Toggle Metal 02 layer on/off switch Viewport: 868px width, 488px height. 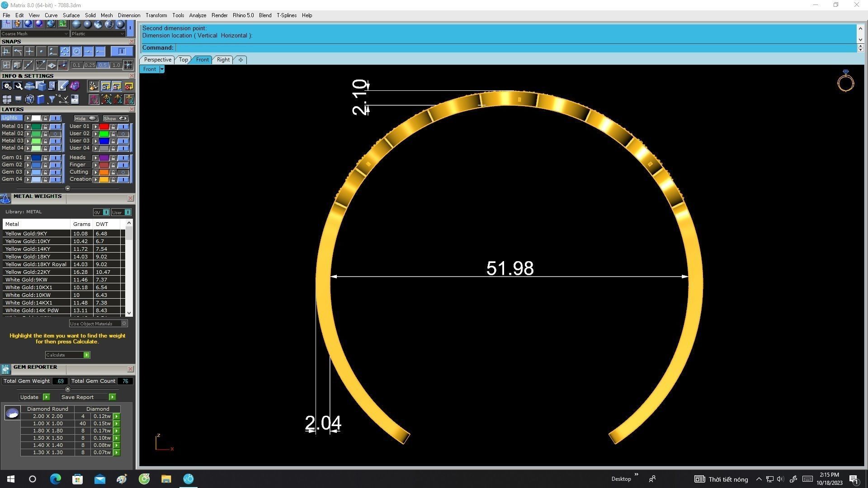tap(55, 134)
